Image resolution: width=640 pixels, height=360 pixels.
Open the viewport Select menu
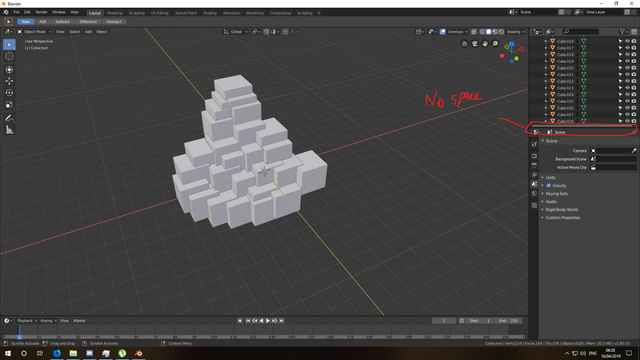[75, 32]
